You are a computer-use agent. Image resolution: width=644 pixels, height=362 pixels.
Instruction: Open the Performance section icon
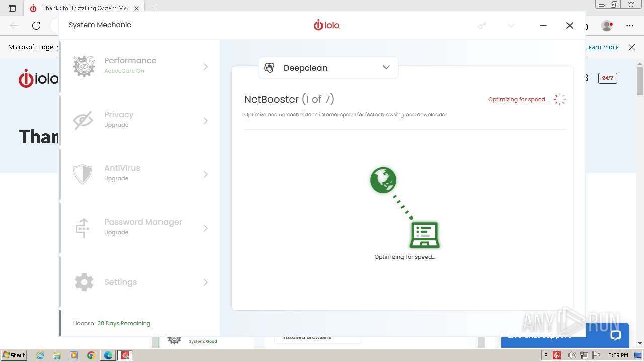84,66
